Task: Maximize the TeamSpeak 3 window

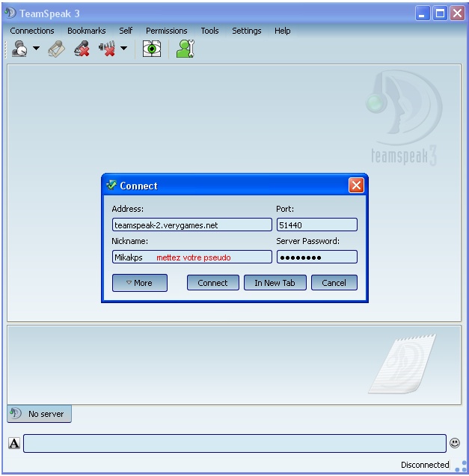Action: click(440, 13)
